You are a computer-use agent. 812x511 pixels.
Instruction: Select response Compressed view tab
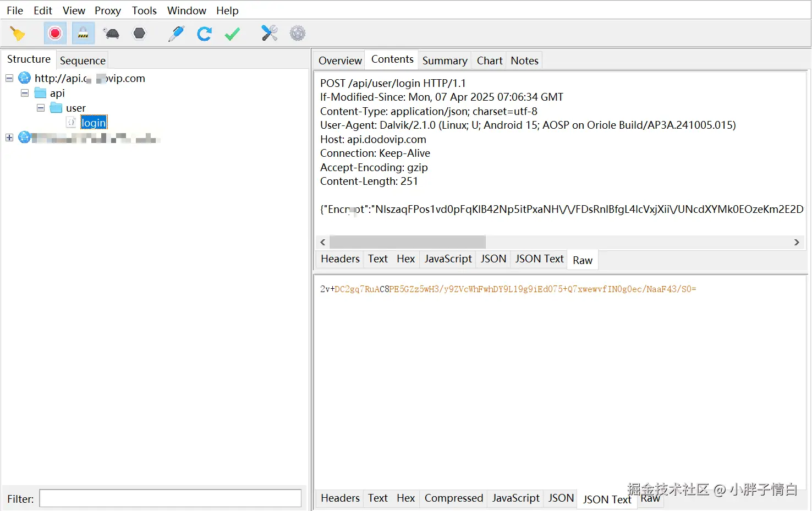coord(454,498)
